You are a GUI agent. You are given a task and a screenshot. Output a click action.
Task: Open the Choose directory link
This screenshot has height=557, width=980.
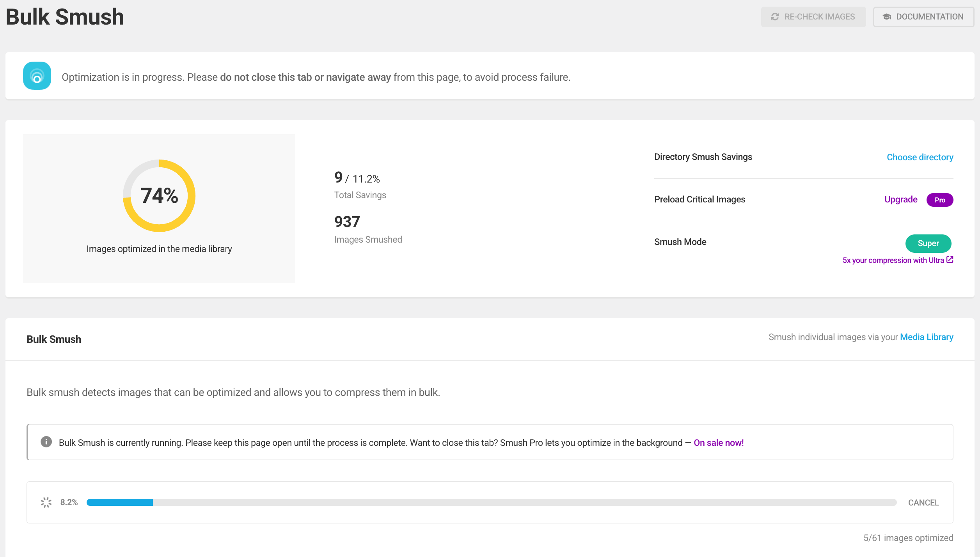[x=920, y=157]
